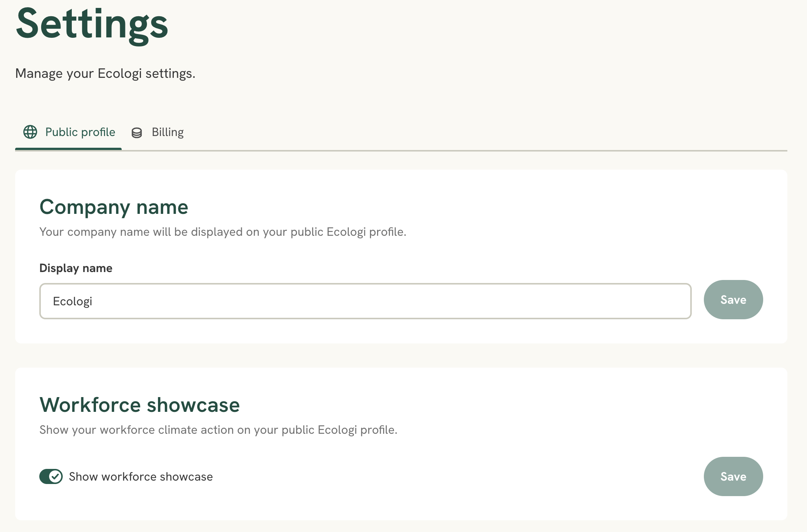Click the coins icon beside Billing

pyautogui.click(x=137, y=133)
